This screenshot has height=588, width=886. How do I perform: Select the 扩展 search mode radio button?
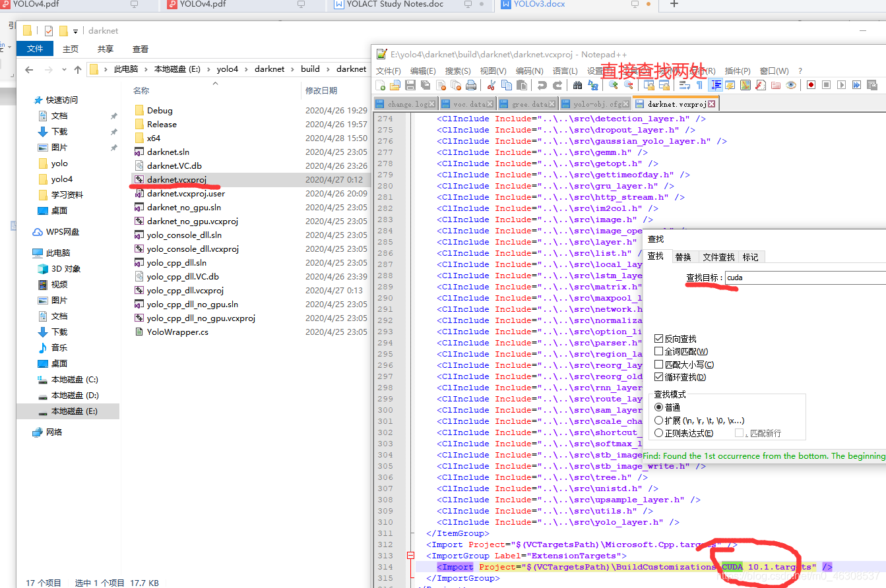point(658,421)
